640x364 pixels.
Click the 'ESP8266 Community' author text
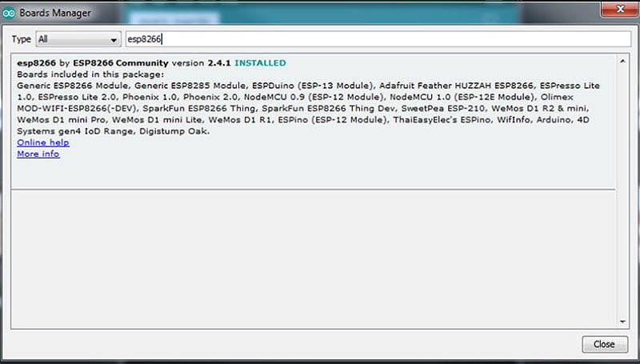(x=121, y=63)
